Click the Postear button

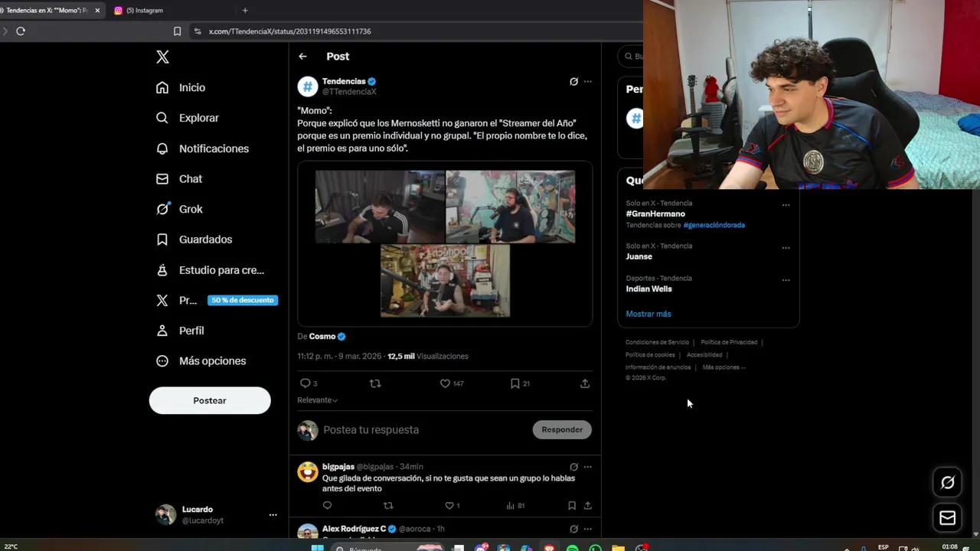(x=210, y=400)
